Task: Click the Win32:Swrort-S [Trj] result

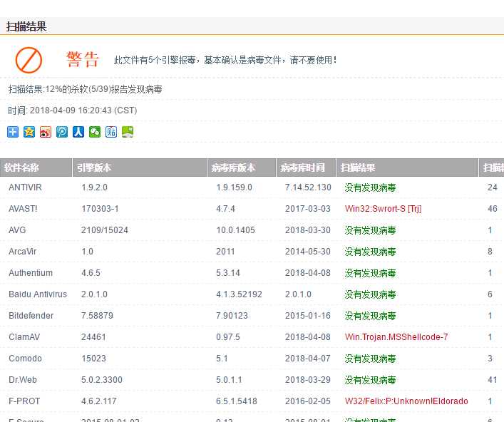Action: [383, 209]
